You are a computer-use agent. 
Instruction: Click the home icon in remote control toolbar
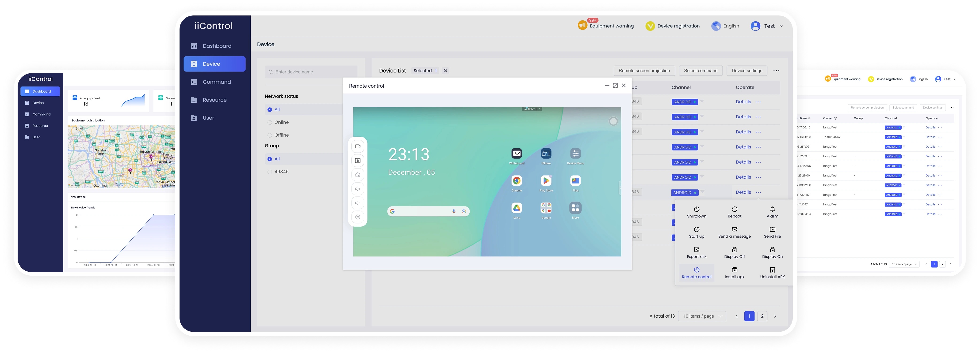pos(358,175)
